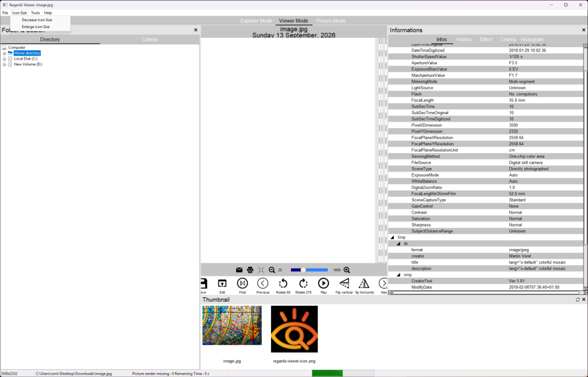Click the FocalLength 35.0 mm row
Viewport: 588px width, 377px height.
[486, 100]
